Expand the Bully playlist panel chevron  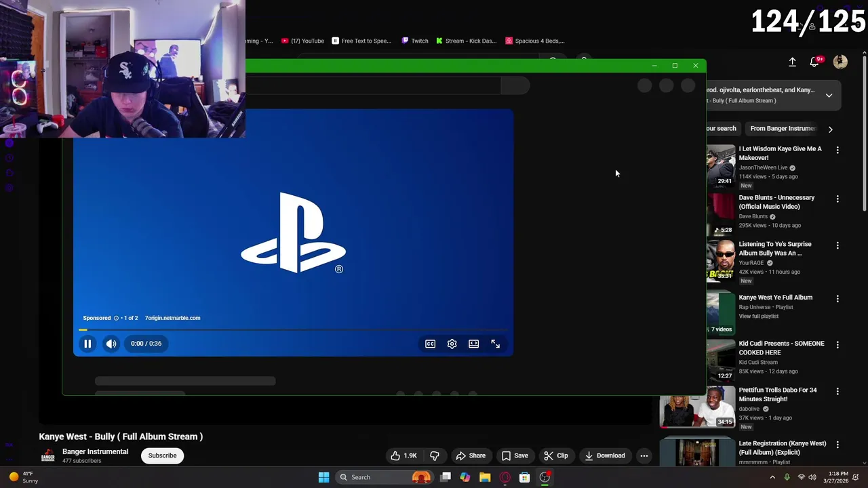(829, 96)
